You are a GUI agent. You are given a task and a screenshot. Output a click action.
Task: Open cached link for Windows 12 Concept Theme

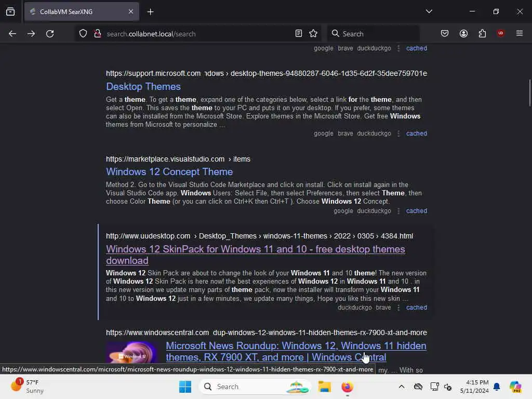pyautogui.click(x=416, y=211)
